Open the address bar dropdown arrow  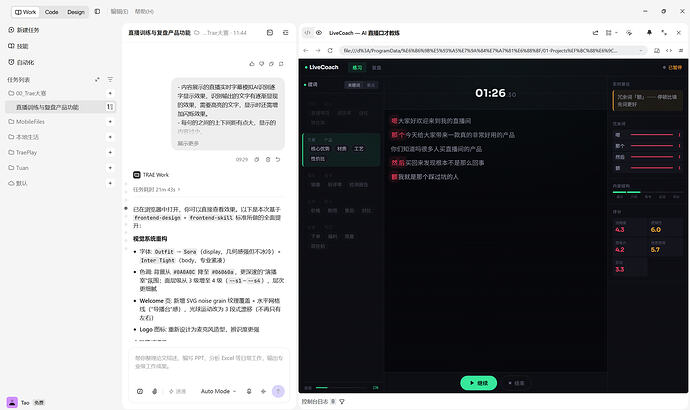[x=641, y=51]
